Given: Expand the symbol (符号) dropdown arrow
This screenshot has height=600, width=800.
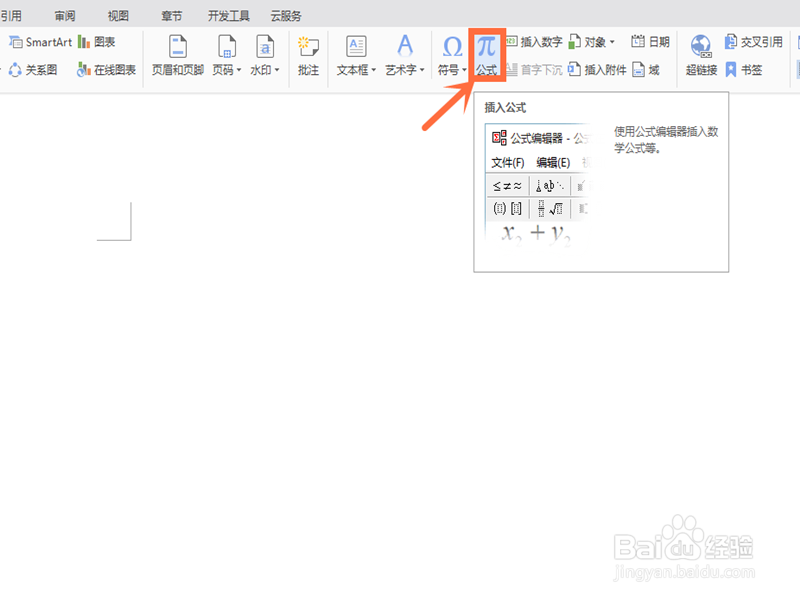Looking at the screenshot, I should (464, 70).
